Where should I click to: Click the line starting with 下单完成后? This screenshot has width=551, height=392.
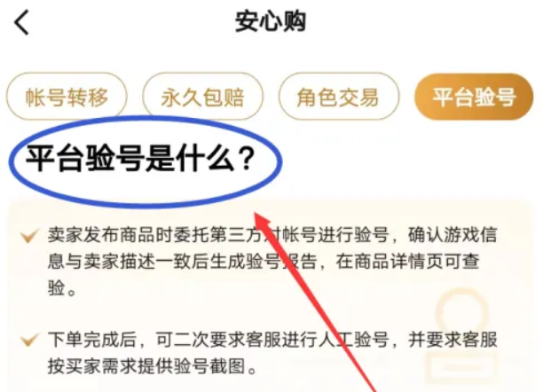pos(272,340)
